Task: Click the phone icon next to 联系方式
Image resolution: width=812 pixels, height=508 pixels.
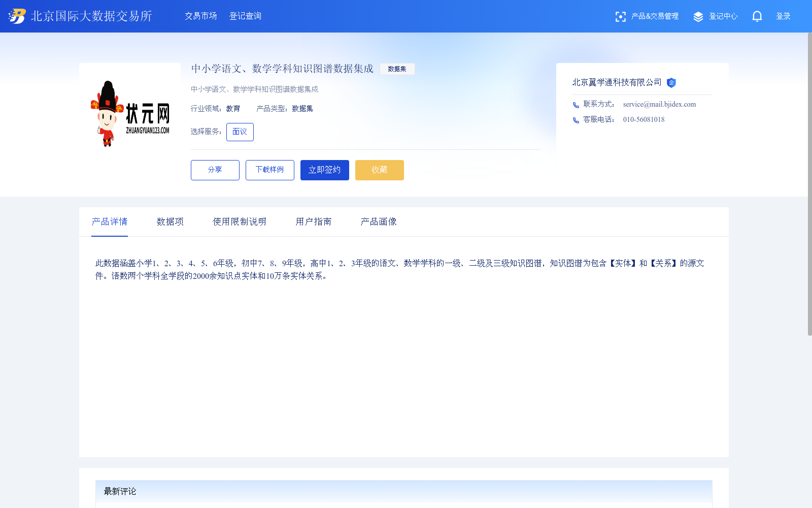Action: pos(576,105)
